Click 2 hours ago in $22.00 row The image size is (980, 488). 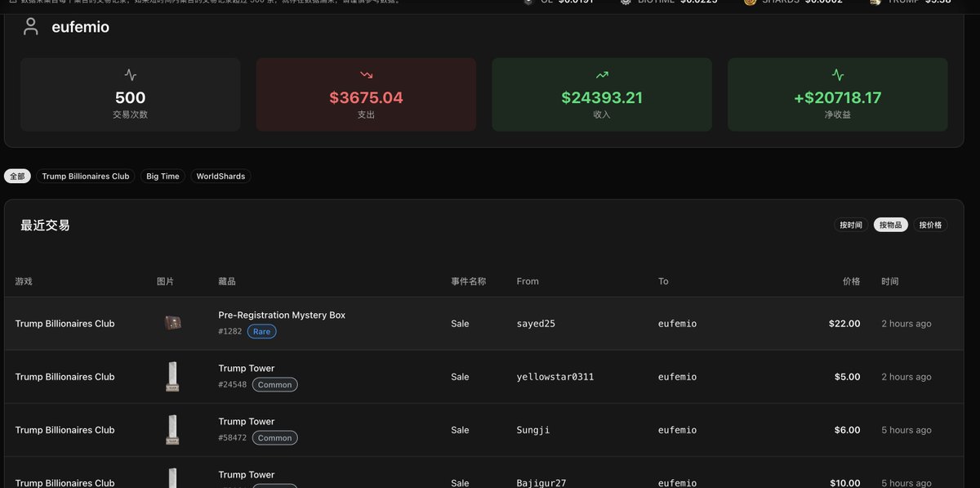pyautogui.click(x=906, y=324)
